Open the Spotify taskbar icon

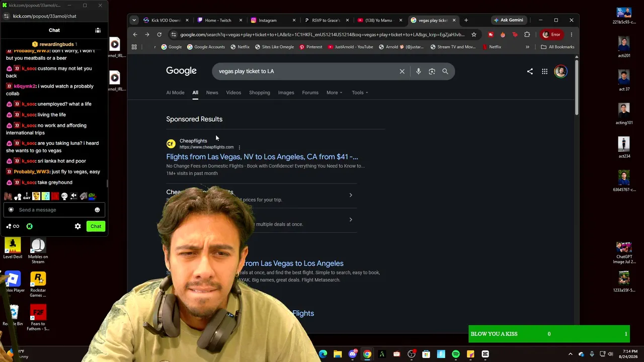(x=456, y=354)
